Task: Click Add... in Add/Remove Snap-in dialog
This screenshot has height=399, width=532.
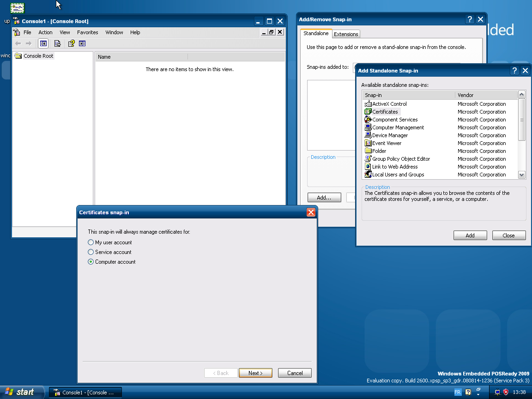Action: 324,197
